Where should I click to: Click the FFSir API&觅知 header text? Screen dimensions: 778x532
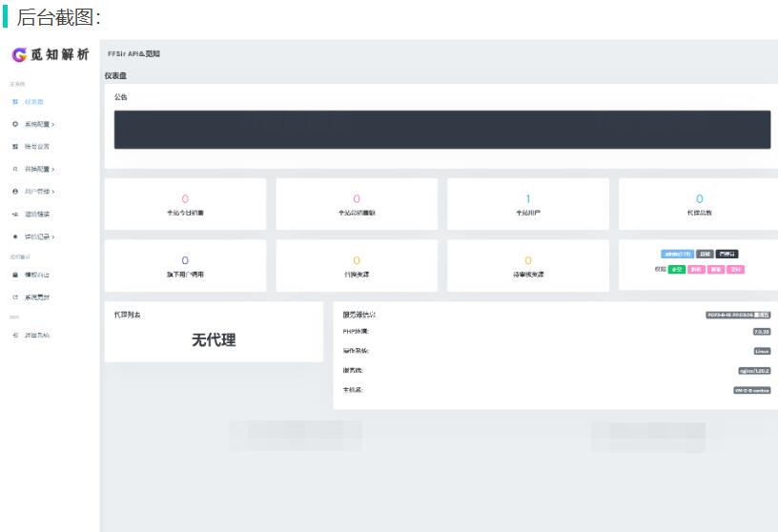point(134,53)
